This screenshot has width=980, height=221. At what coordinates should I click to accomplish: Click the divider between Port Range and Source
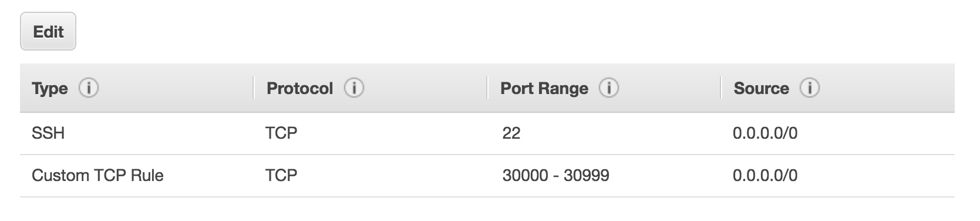[x=720, y=88]
